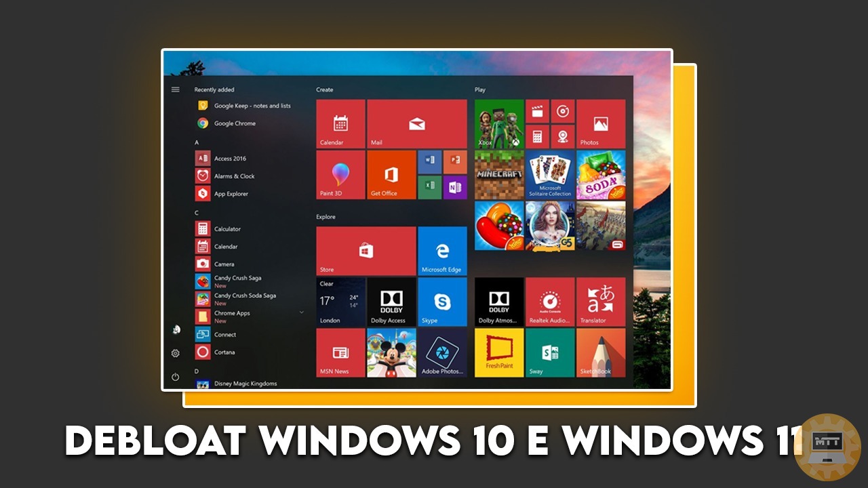The image size is (868, 488).
Task: Open the PowerPoint small tile
Action: click(x=456, y=162)
